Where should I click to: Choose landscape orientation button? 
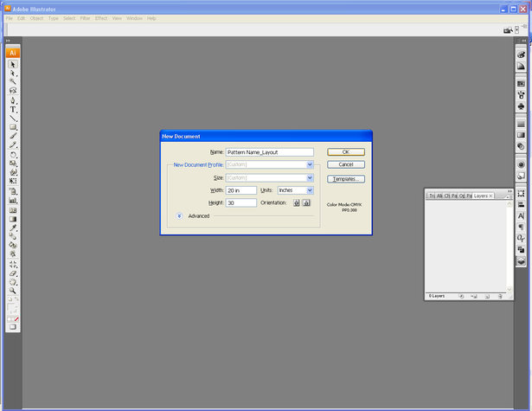(306, 203)
